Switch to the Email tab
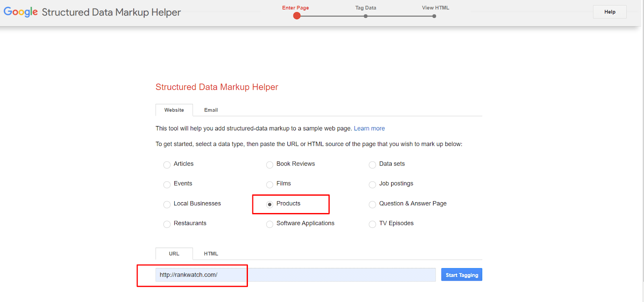The image size is (644, 302). (x=211, y=110)
